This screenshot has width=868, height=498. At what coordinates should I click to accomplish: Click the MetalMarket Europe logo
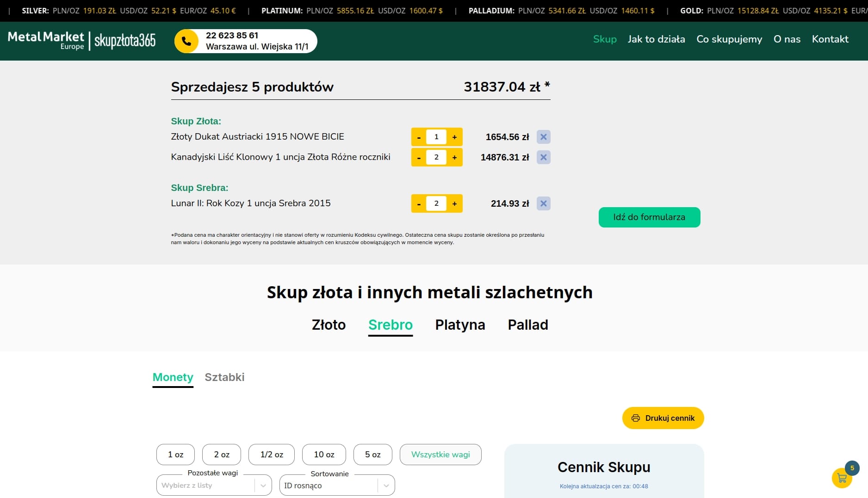click(x=45, y=40)
